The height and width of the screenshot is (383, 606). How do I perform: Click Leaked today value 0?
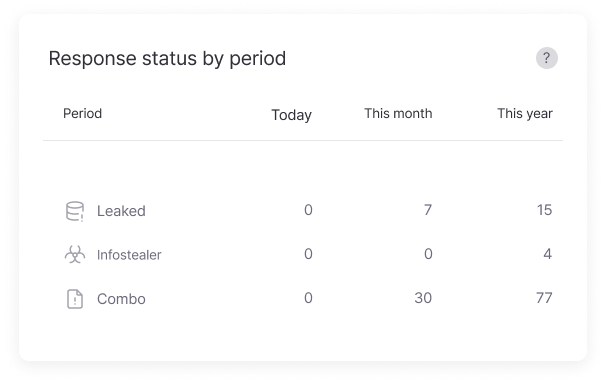tap(308, 210)
